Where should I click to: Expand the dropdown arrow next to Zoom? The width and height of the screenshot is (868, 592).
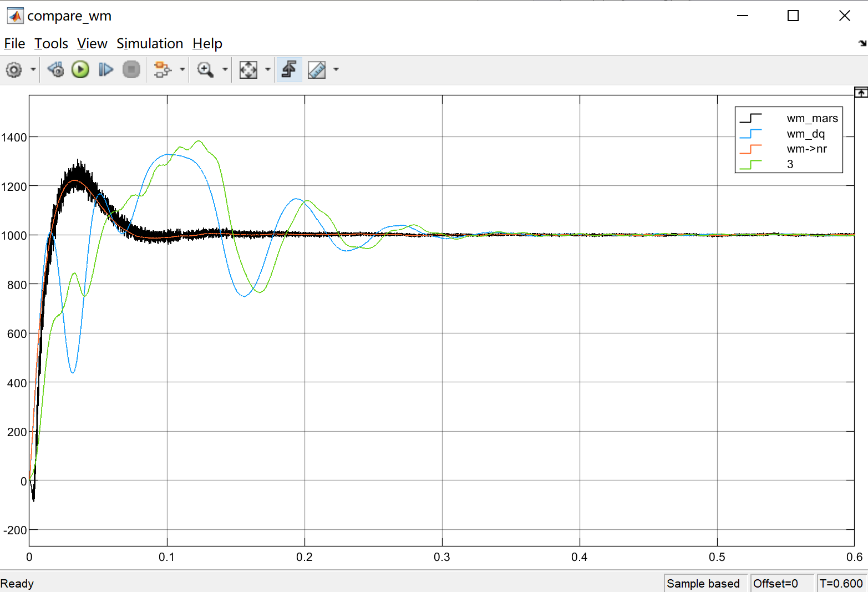pyautogui.click(x=225, y=70)
